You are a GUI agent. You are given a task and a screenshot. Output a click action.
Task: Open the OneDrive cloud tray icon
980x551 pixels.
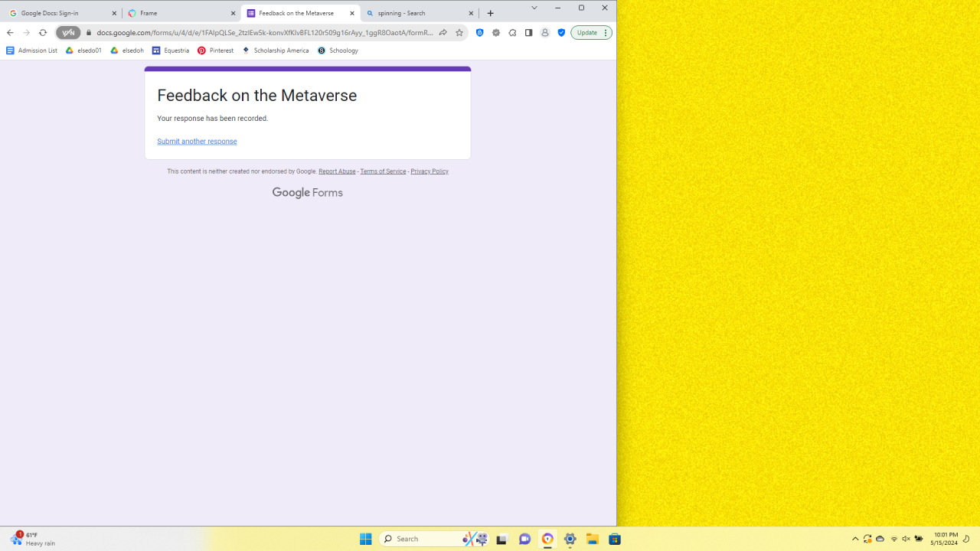point(880,539)
